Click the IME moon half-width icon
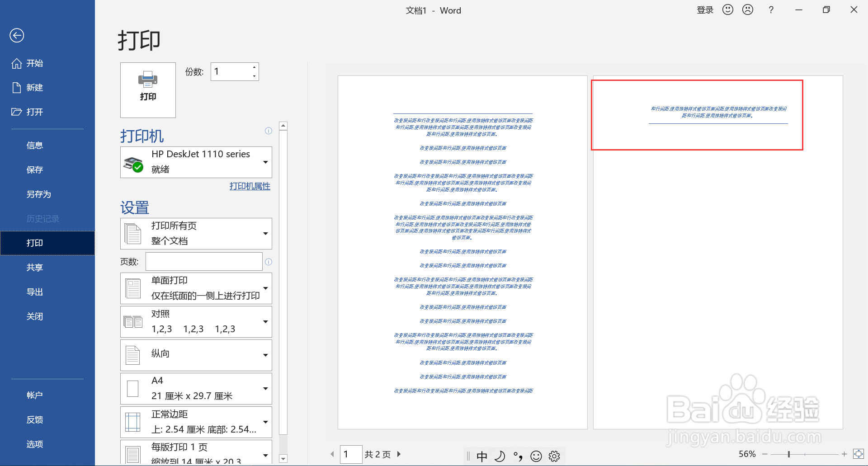868x466 pixels. (x=500, y=457)
